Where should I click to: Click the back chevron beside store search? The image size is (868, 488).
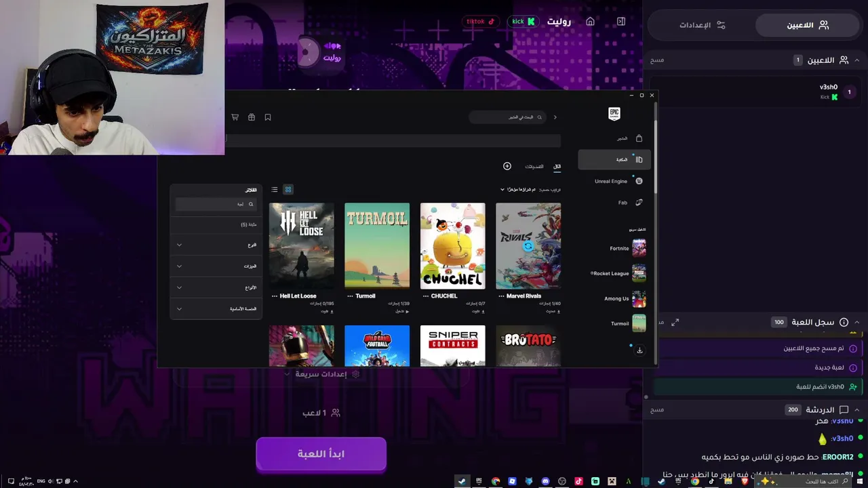coord(555,117)
